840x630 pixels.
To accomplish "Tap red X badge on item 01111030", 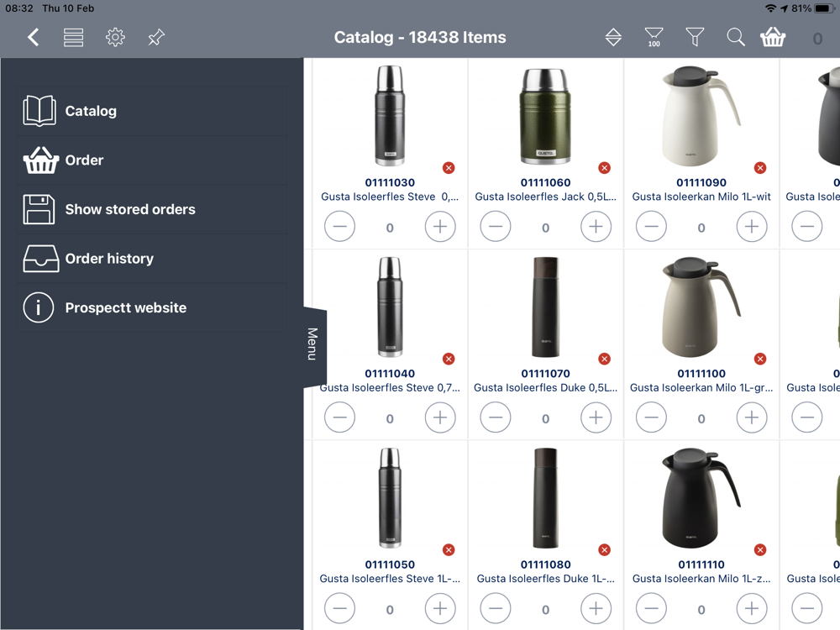I will [449, 168].
